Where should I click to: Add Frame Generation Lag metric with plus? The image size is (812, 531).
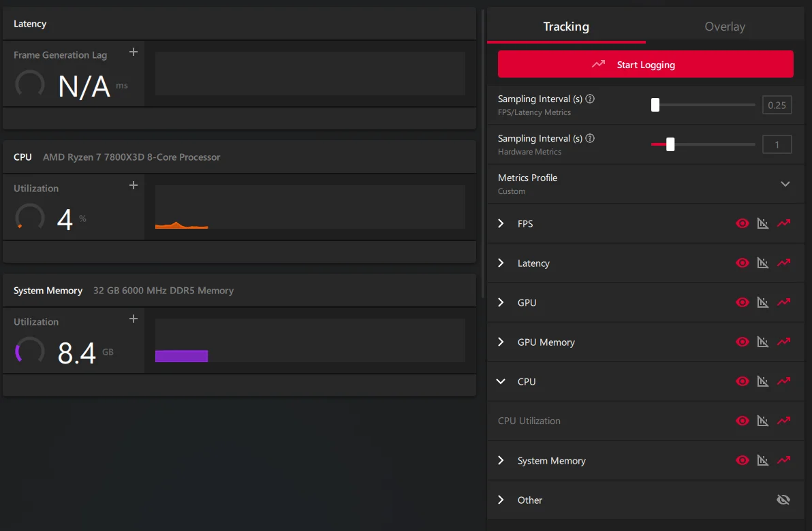[x=133, y=52]
